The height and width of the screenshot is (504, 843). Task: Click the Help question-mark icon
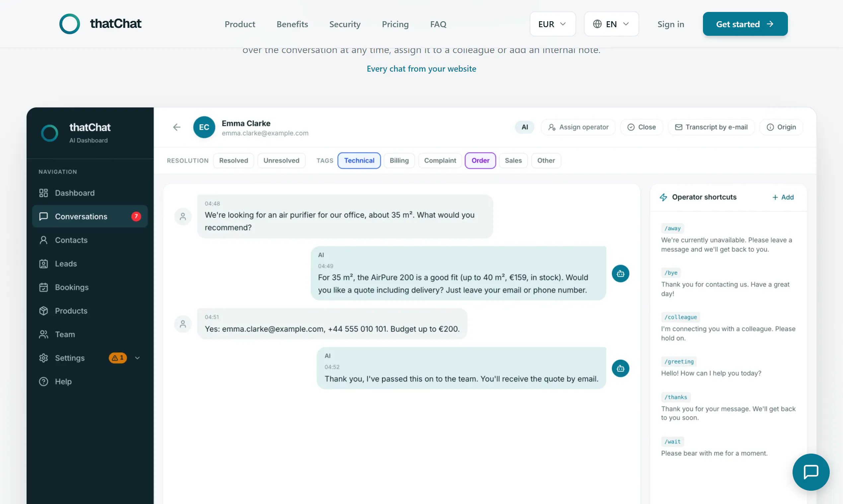(43, 381)
